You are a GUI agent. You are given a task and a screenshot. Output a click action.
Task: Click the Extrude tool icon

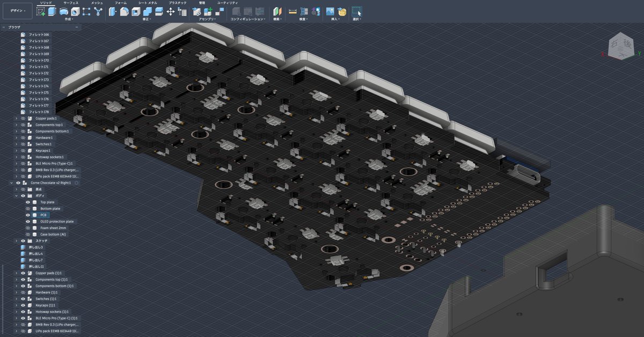pos(52,11)
